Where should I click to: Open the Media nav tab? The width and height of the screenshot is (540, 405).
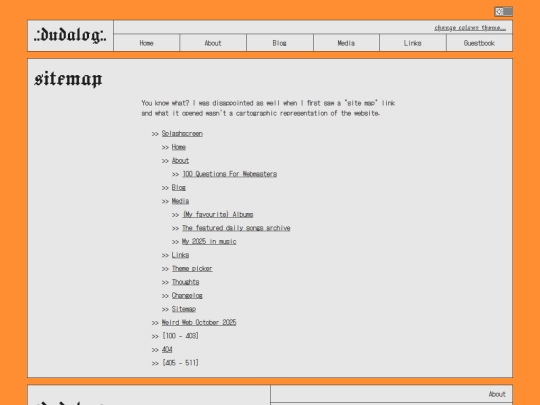[346, 43]
